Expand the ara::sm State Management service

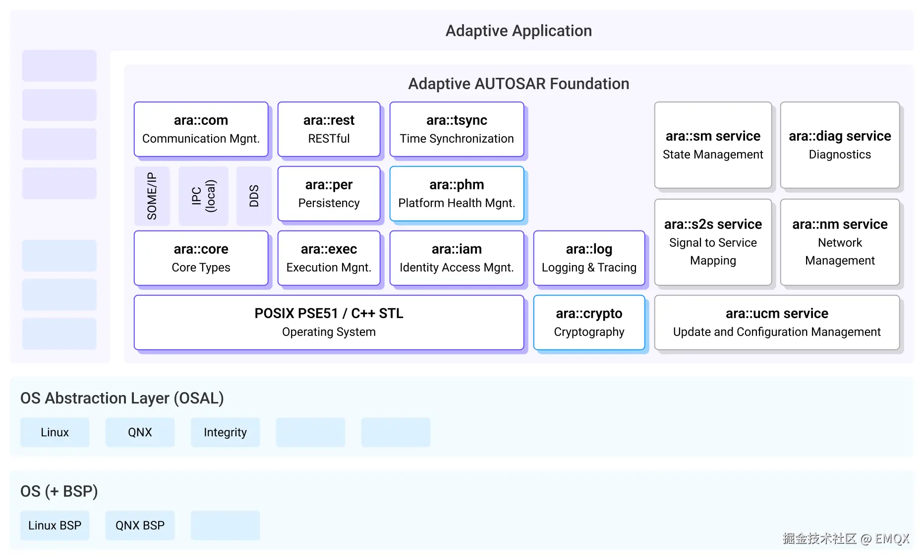coord(712,145)
